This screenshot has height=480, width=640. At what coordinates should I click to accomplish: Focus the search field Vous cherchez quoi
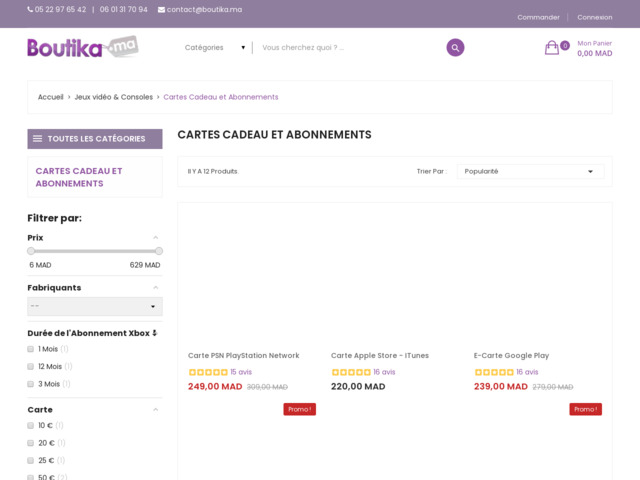345,47
